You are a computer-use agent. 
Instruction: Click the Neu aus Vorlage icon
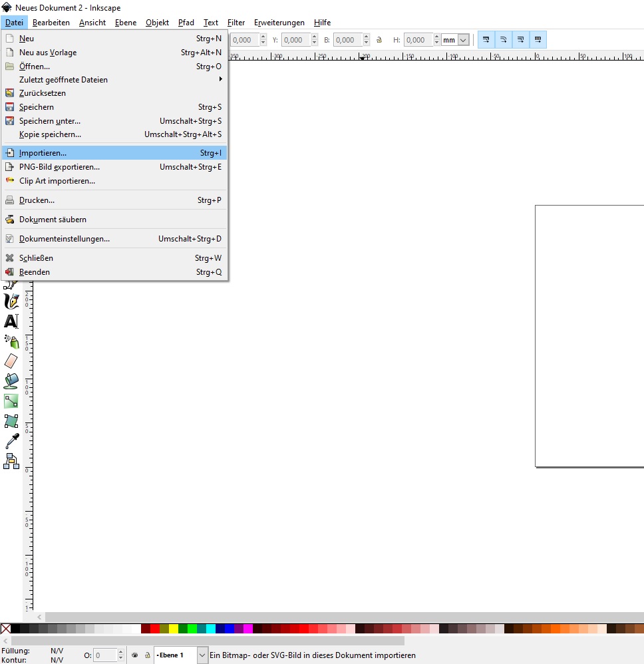9,53
